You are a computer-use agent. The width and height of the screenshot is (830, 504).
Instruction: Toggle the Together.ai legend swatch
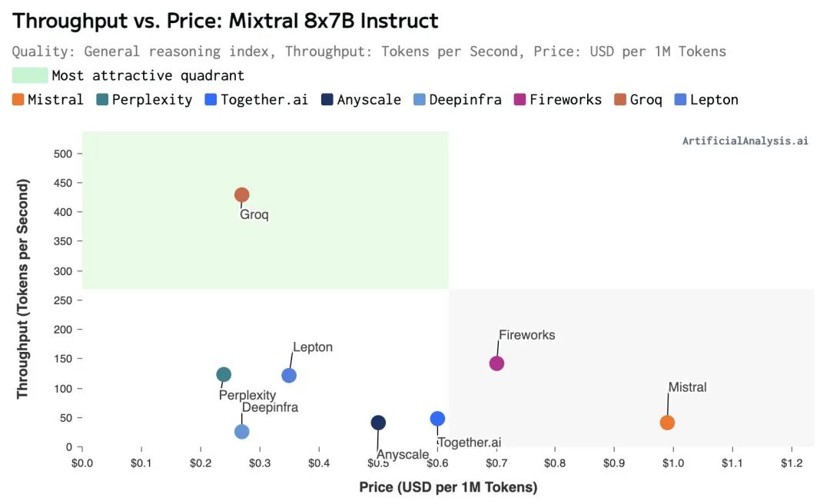[x=211, y=99]
